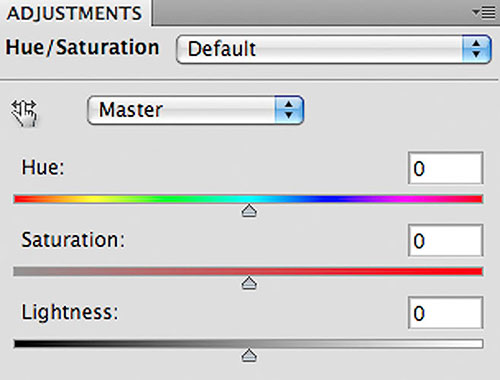Click the black end of the Lightness bar

tap(27, 344)
